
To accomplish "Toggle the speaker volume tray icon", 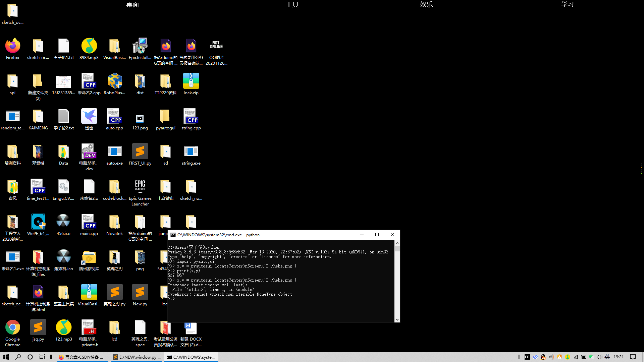I will point(599,357).
